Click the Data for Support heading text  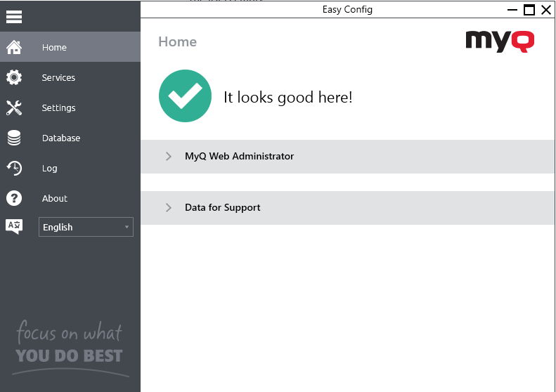[222, 208]
